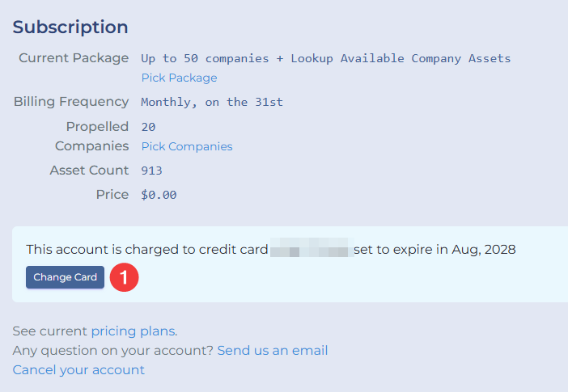Click the Price label

coord(112,194)
